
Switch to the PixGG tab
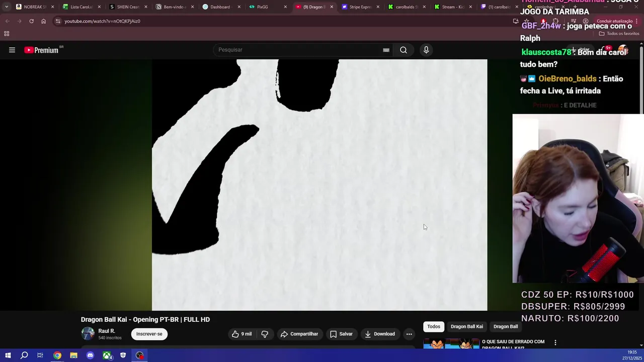coord(267,7)
